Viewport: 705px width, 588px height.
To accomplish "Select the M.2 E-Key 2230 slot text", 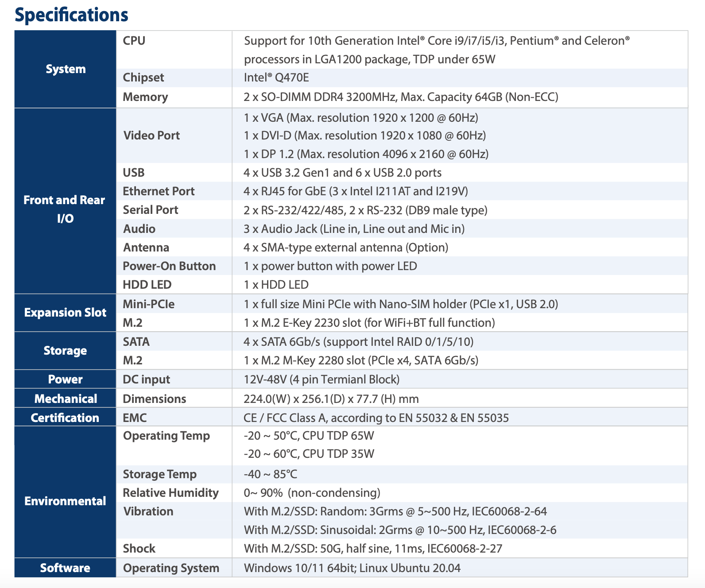I will pos(369,323).
